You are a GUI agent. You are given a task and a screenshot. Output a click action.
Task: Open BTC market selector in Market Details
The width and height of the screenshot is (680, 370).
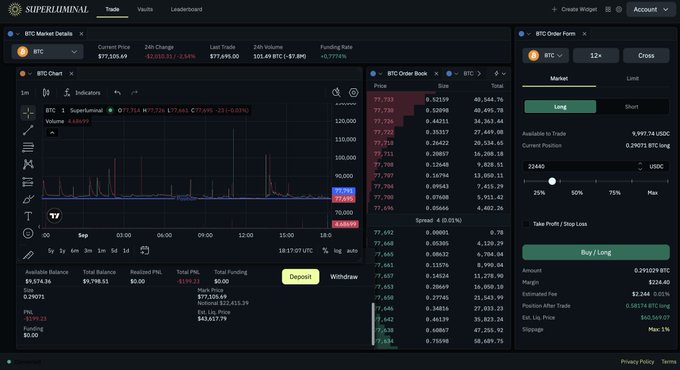click(47, 52)
